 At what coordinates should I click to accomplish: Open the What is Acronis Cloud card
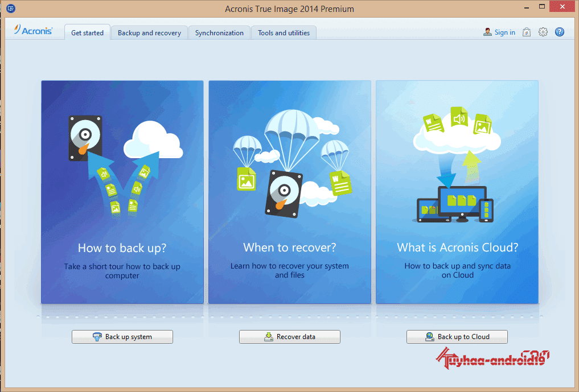[457, 192]
